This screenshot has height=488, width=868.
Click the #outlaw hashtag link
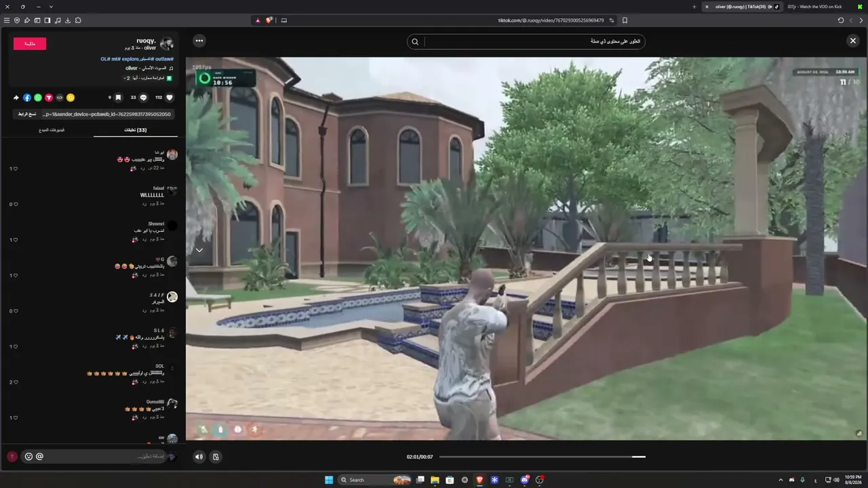[x=165, y=59]
